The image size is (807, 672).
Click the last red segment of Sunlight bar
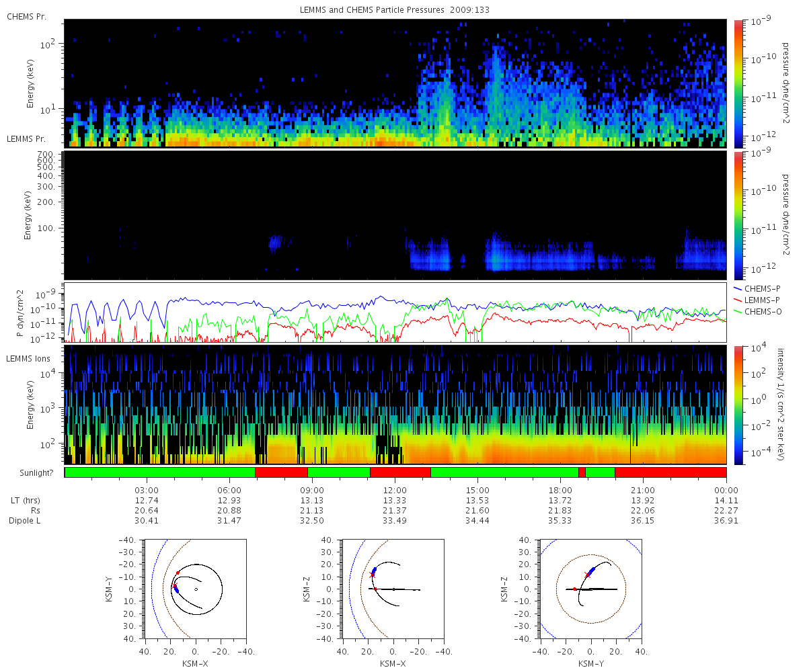coord(670,472)
